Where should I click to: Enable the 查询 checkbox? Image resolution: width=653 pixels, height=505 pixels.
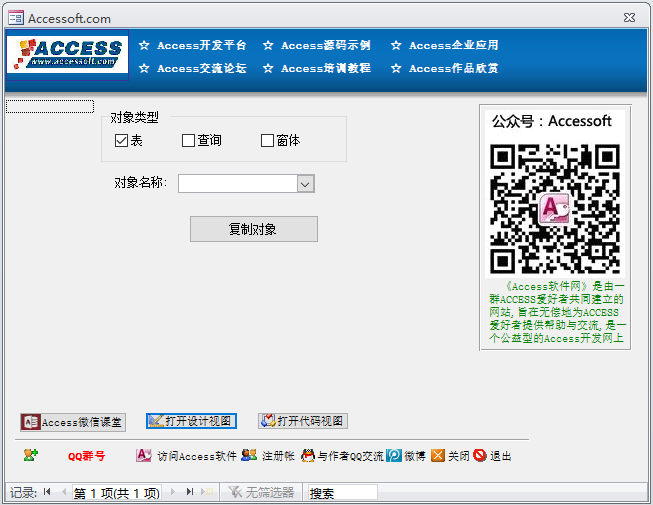(188, 141)
